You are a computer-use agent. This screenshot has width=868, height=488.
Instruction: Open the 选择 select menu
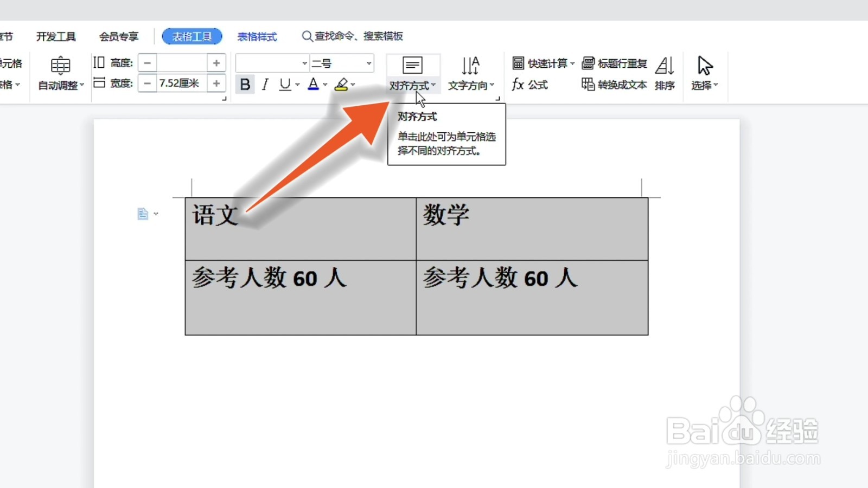(x=704, y=74)
